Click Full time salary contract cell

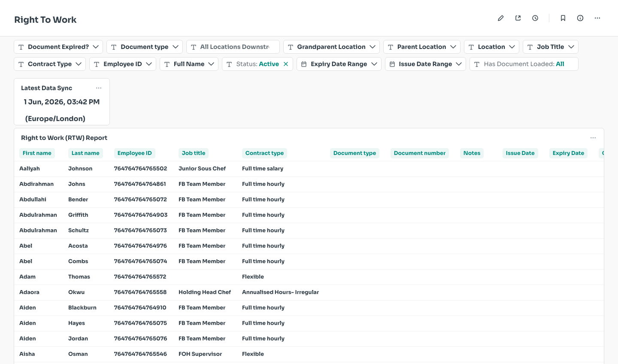tap(263, 169)
